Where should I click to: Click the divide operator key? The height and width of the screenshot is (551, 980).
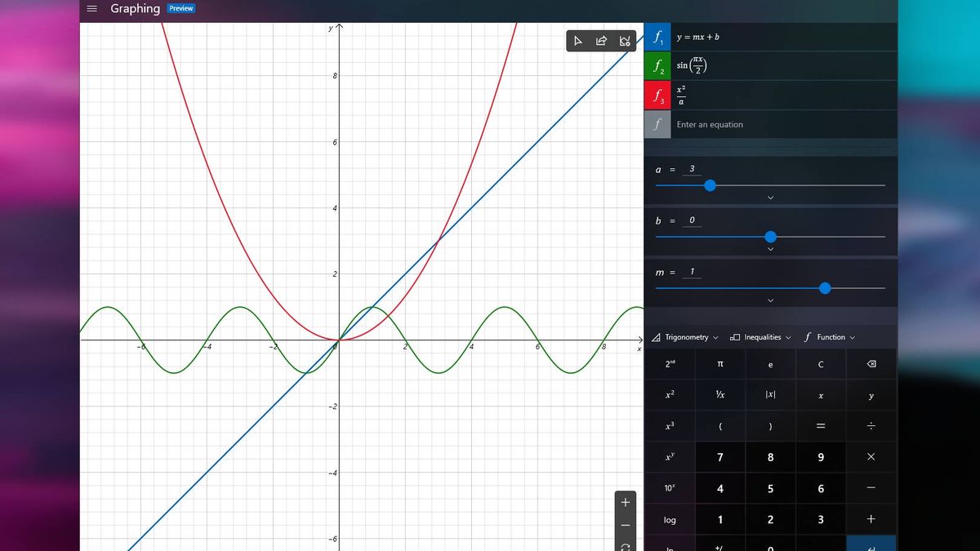(x=871, y=426)
